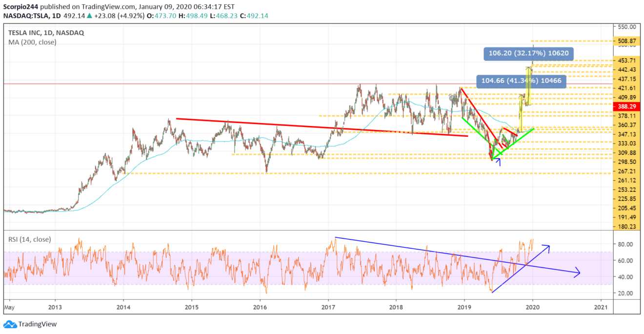
Task: Click the RSI 60.00 scale label
Action: (626, 261)
